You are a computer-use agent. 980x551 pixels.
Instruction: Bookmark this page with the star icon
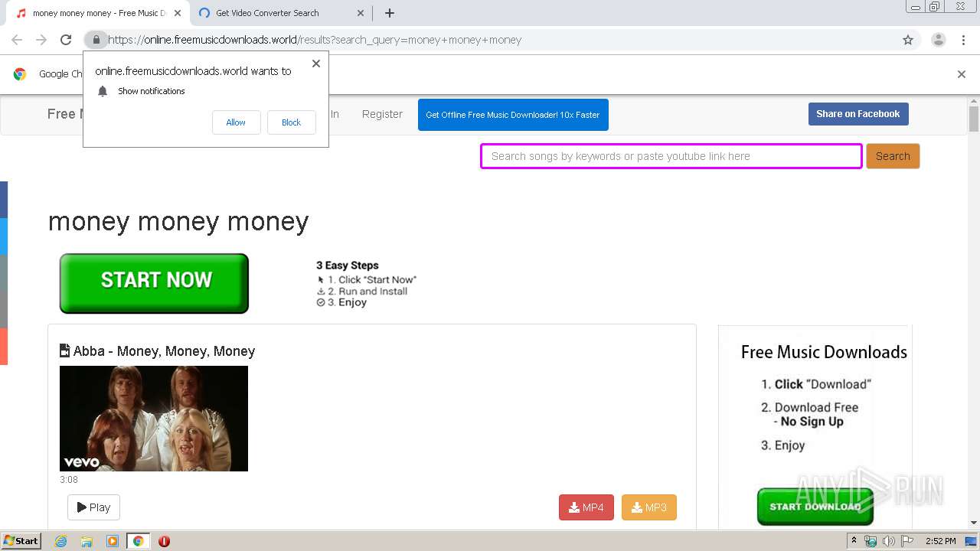click(x=908, y=40)
